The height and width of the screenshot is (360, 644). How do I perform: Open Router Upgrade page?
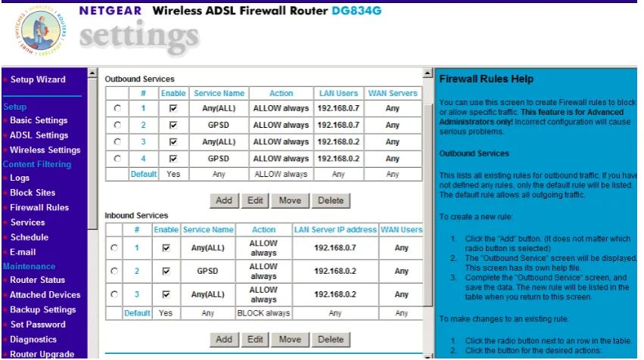[x=42, y=354]
